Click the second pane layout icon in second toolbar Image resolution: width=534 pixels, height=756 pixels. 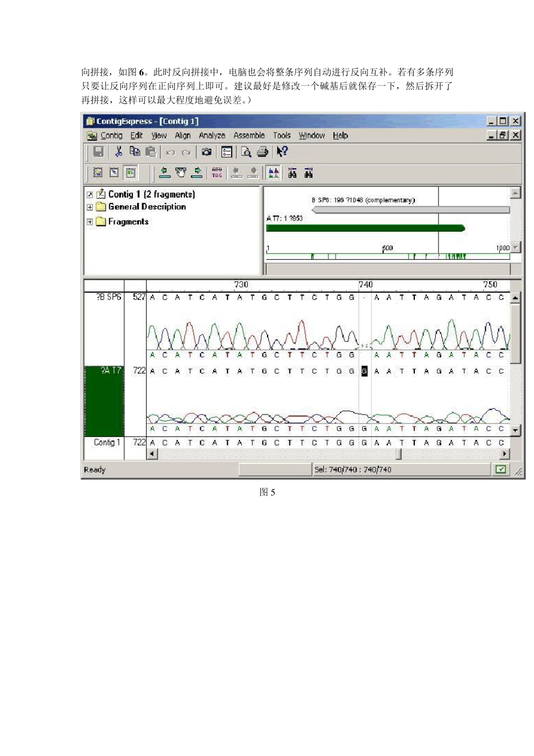click(114, 173)
